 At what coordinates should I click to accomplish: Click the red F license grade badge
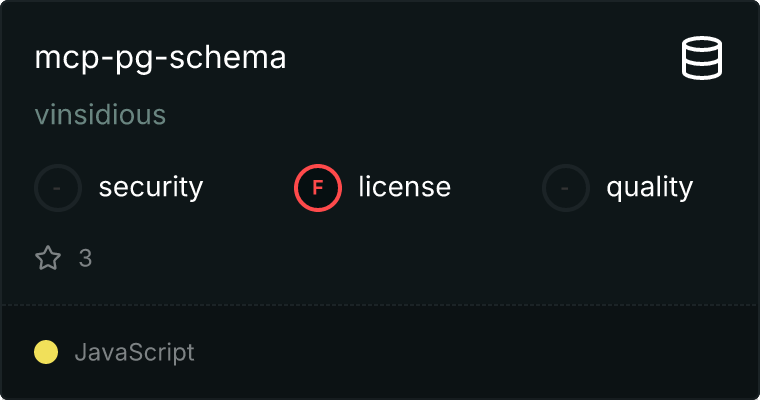point(318,187)
